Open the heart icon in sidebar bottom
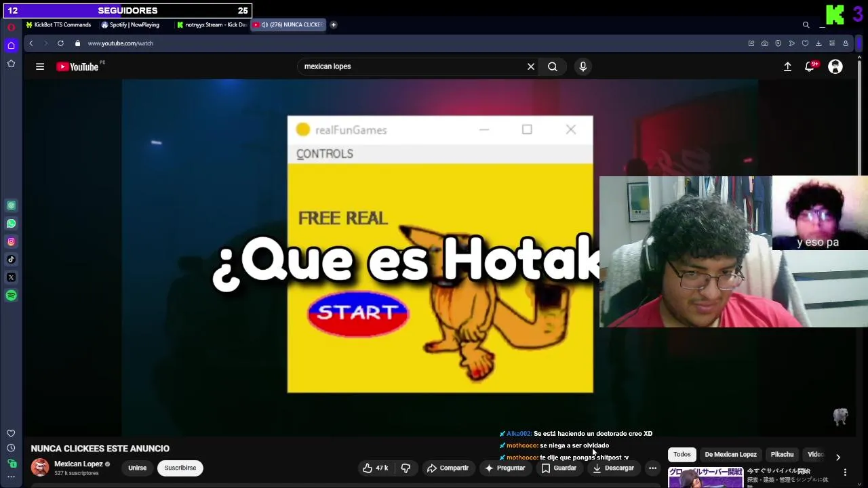 pyautogui.click(x=11, y=434)
